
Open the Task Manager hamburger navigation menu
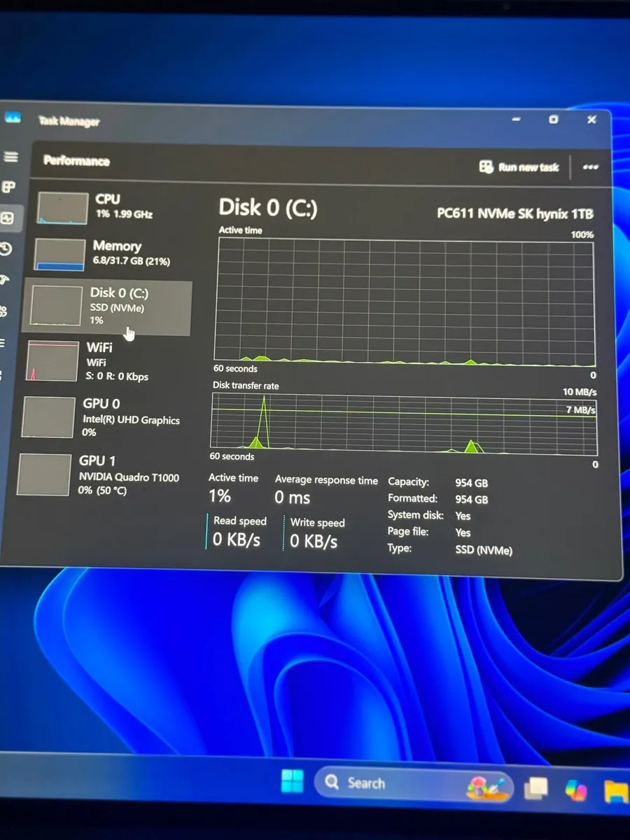pos(10,157)
